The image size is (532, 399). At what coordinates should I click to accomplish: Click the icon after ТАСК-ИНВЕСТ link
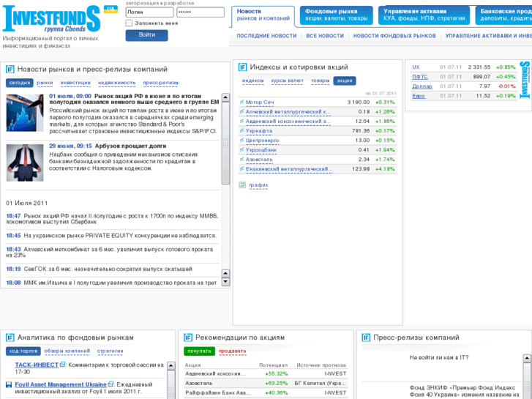(x=62, y=365)
